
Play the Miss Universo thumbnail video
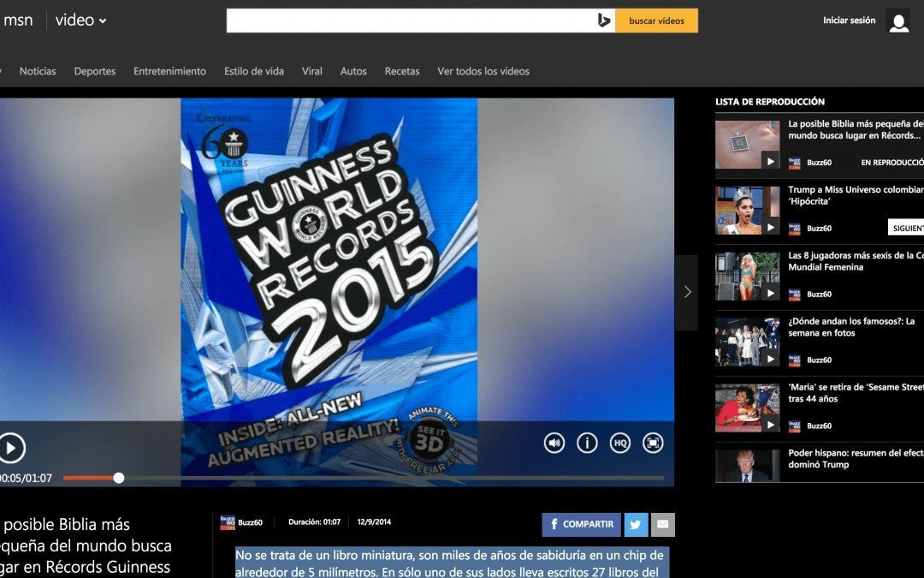click(747, 210)
